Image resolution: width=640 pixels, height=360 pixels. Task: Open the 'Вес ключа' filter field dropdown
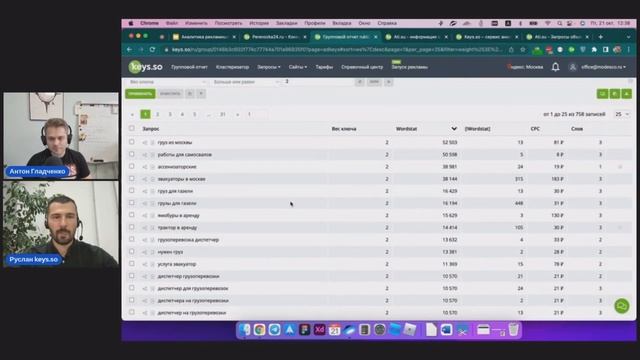tap(167, 82)
